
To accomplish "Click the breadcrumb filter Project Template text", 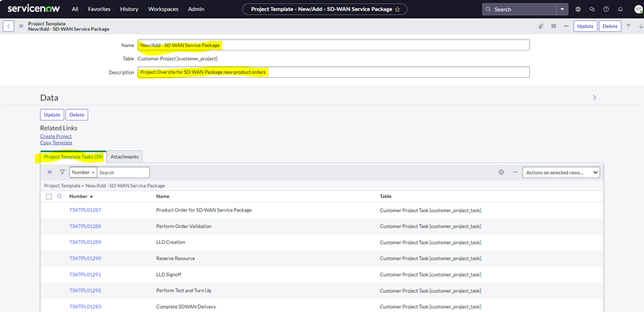I will pyautogui.click(x=105, y=186).
